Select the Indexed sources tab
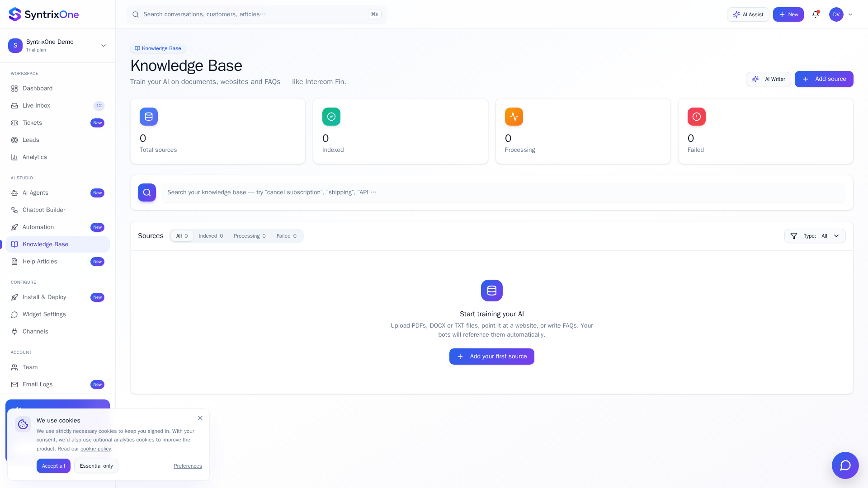This screenshot has height=488, width=868. [x=211, y=236]
